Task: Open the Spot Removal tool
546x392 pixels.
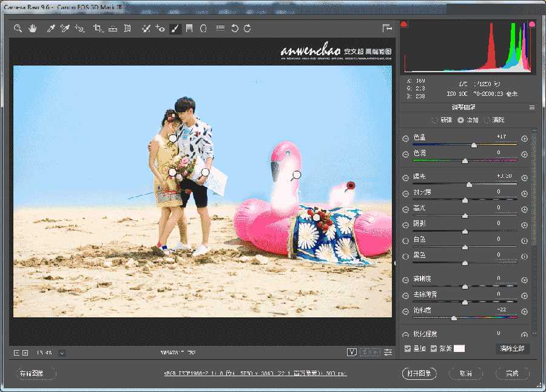Action: pos(147,28)
